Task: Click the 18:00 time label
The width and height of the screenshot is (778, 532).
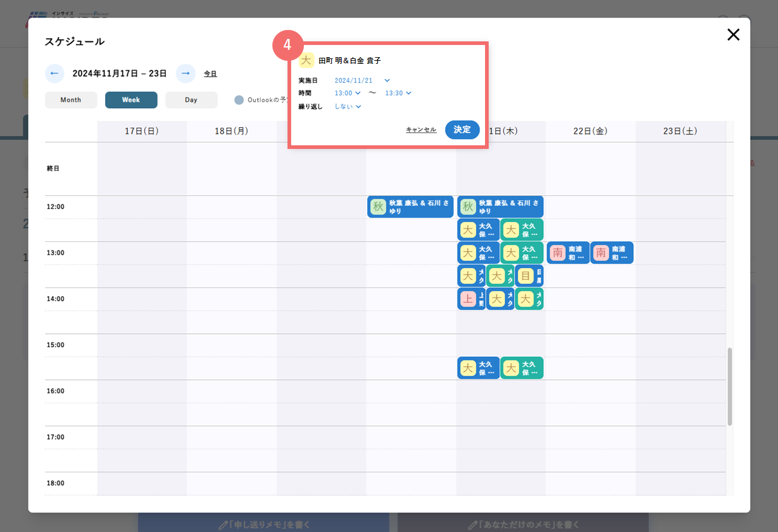Action: pos(55,483)
